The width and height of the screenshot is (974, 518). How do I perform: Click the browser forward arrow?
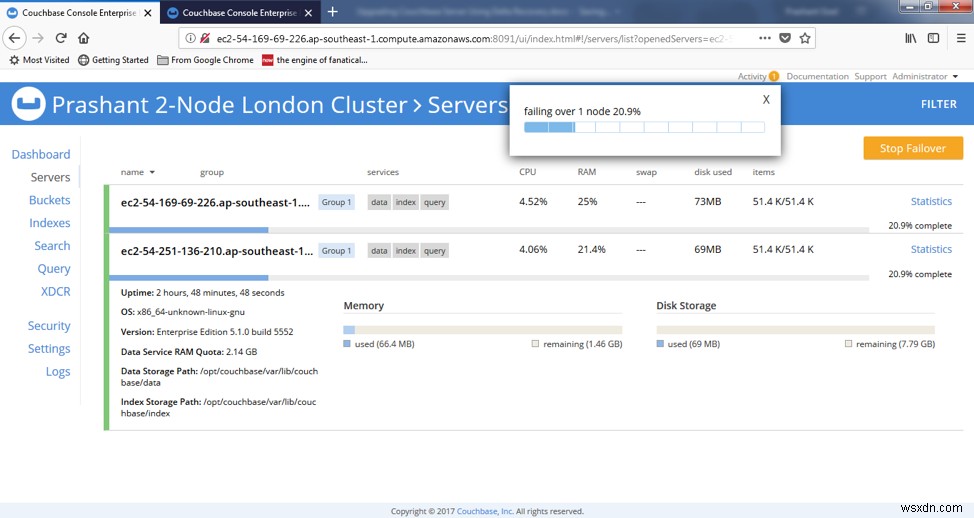click(x=38, y=38)
